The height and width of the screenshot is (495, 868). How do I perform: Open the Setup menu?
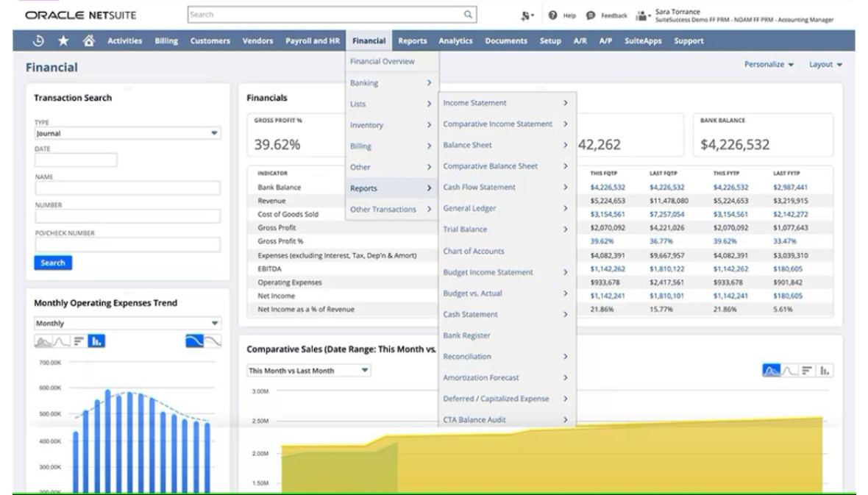(550, 40)
